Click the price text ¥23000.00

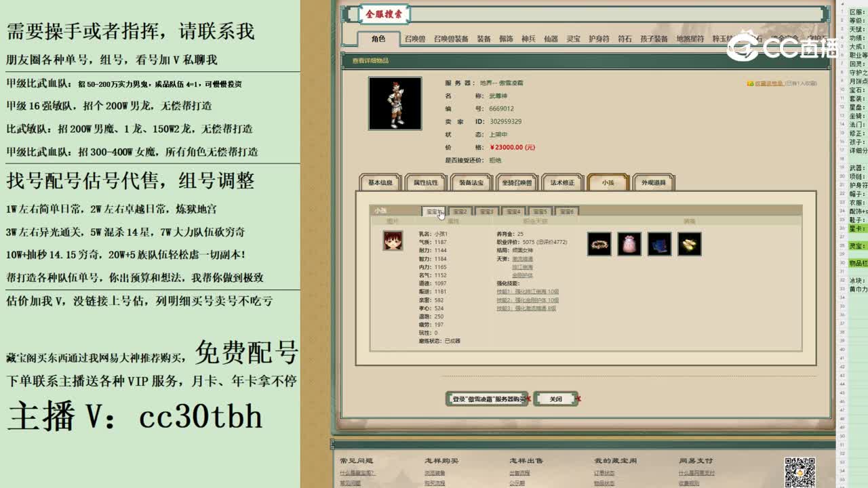point(513,147)
